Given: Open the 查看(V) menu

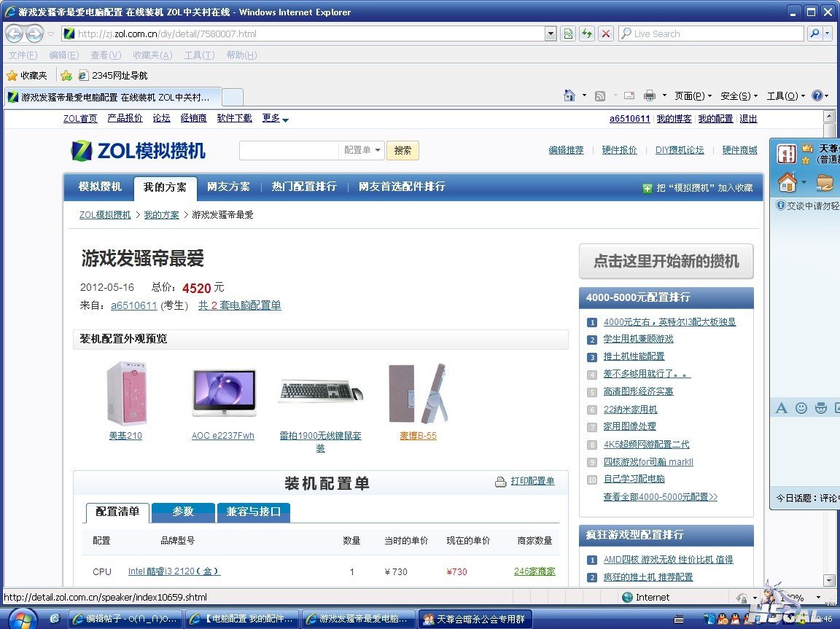Looking at the screenshot, I should [106, 55].
